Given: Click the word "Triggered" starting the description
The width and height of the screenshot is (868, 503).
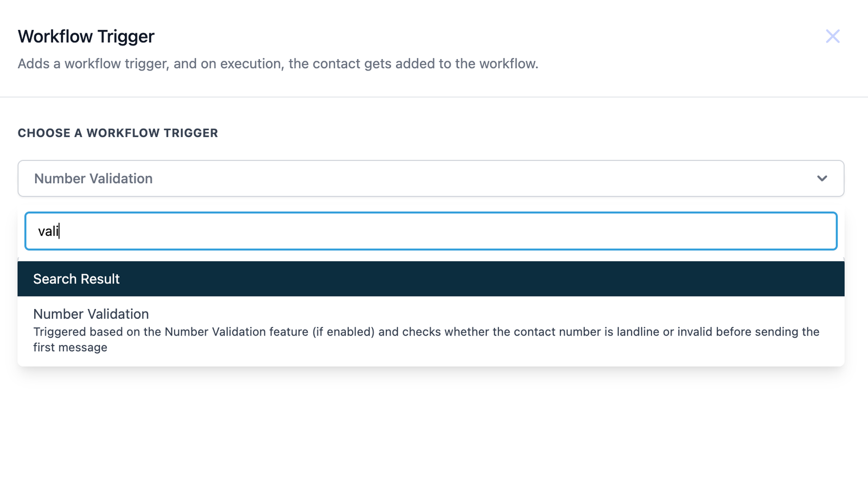Looking at the screenshot, I should point(60,332).
